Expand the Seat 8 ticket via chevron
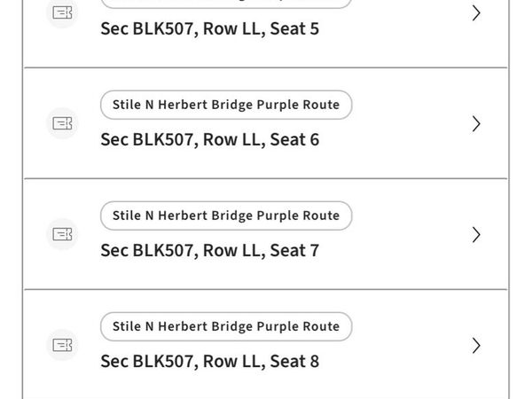Image resolution: width=532 pixels, height=399 pixels. coord(476,345)
